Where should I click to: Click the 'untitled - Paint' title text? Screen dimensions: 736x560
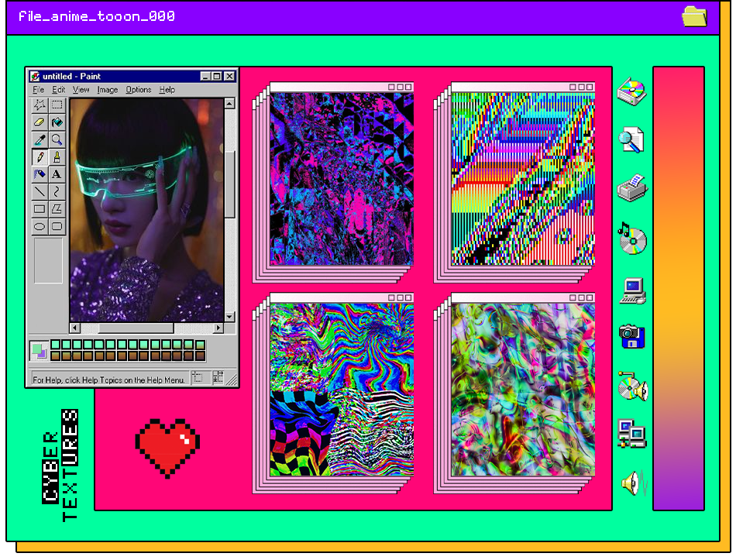[x=71, y=76]
